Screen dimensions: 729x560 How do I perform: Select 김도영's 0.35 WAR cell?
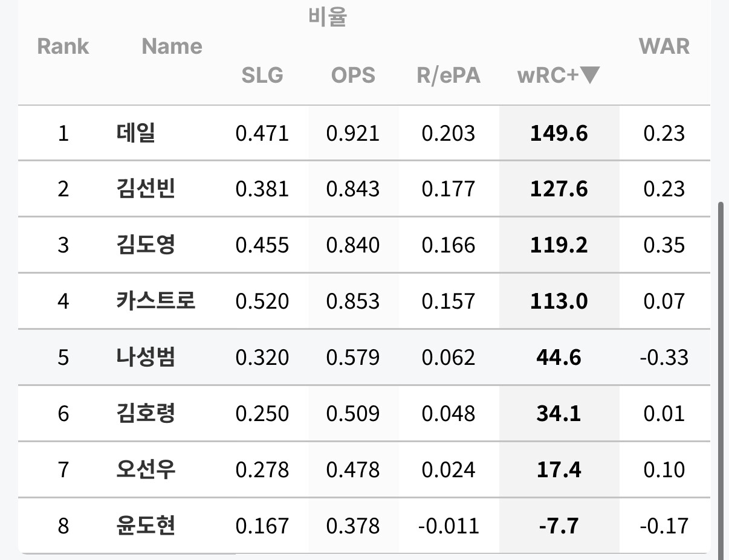coord(664,245)
